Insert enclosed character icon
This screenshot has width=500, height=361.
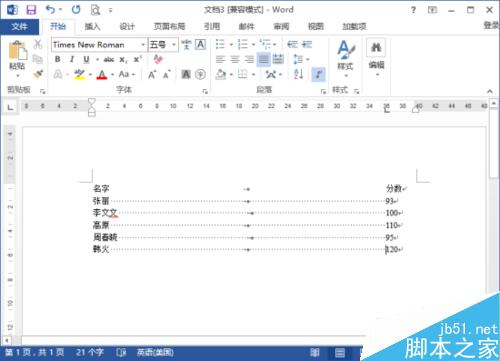pos(200,74)
